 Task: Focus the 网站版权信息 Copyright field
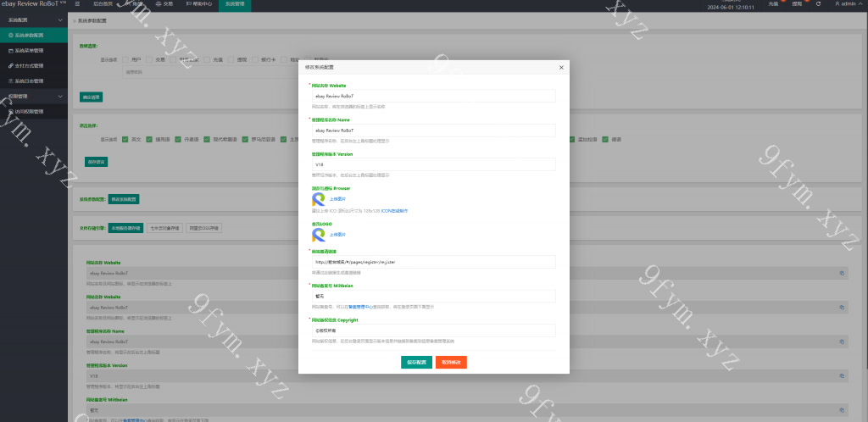(x=433, y=330)
